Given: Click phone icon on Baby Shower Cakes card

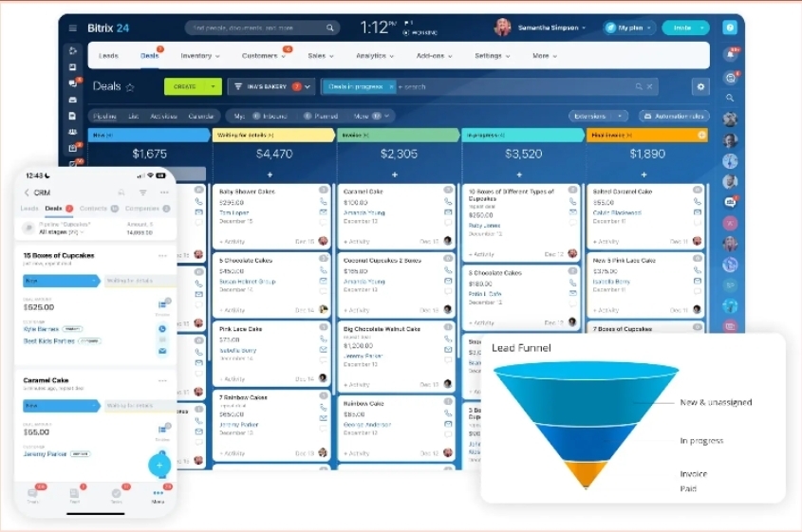Looking at the screenshot, I should tap(323, 202).
